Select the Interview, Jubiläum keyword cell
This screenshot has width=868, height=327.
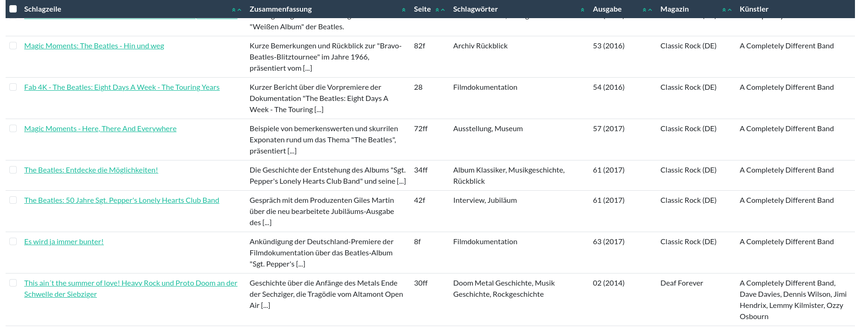click(485, 200)
